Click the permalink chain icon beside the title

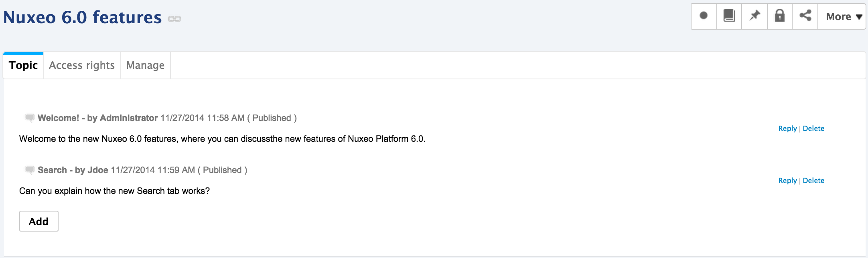click(174, 19)
